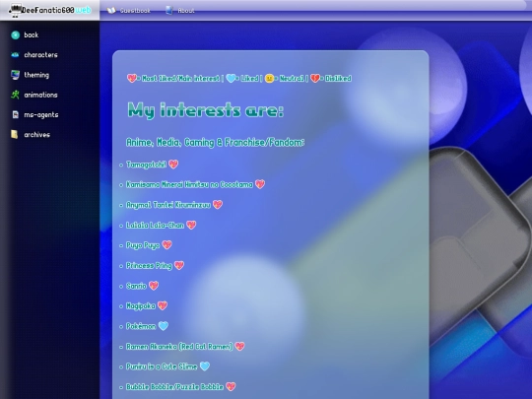This screenshot has height=399, width=532.
Task: Click the Ramen Akaneko (Red Cat Ramen) entry
Action: point(179,347)
